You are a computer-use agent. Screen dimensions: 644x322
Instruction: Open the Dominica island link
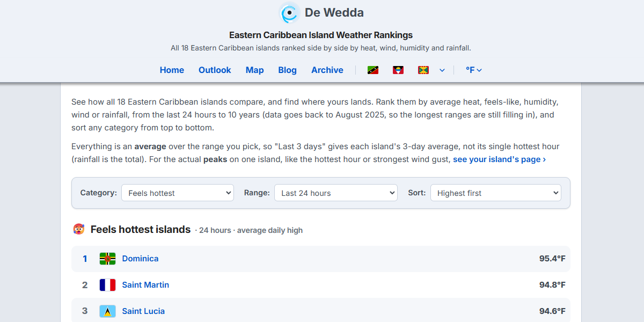(x=140, y=259)
